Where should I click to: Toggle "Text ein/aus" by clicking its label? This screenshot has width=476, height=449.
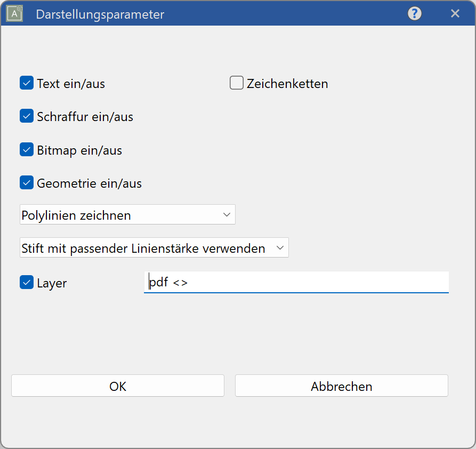70,83
